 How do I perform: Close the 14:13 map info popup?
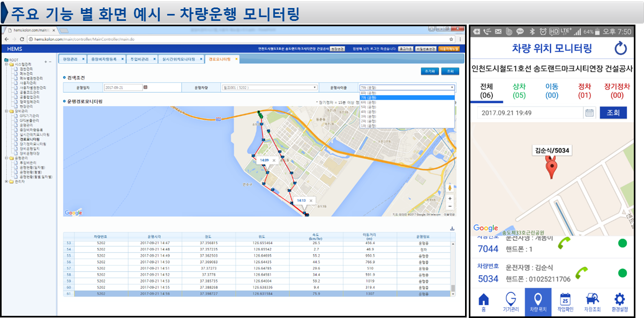point(311,201)
